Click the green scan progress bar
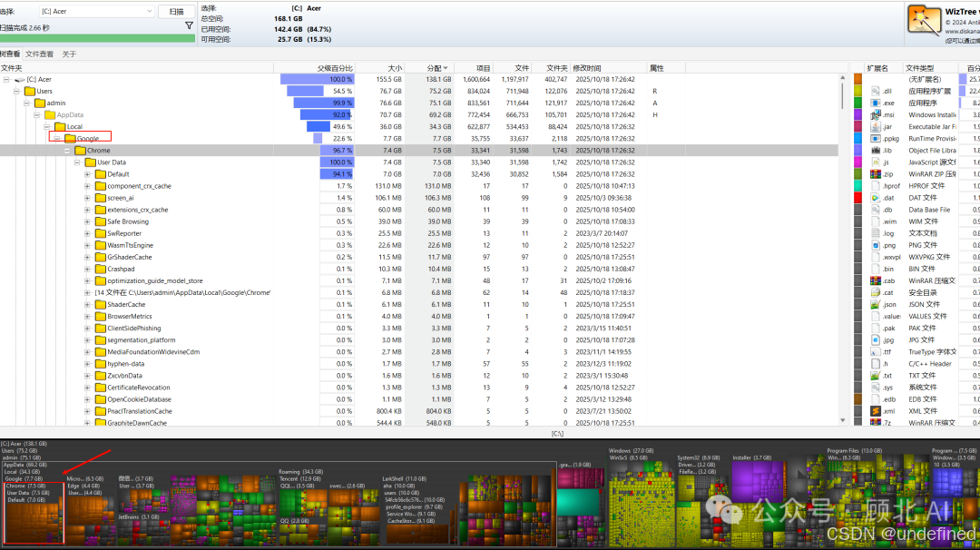Image resolution: width=980 pixels, height=550 pixels. pos(97,38)
